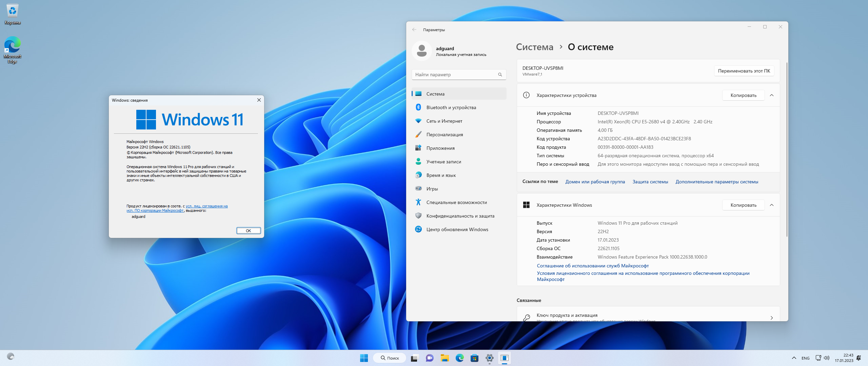Click into Найти параметр search field

point(454,75)
